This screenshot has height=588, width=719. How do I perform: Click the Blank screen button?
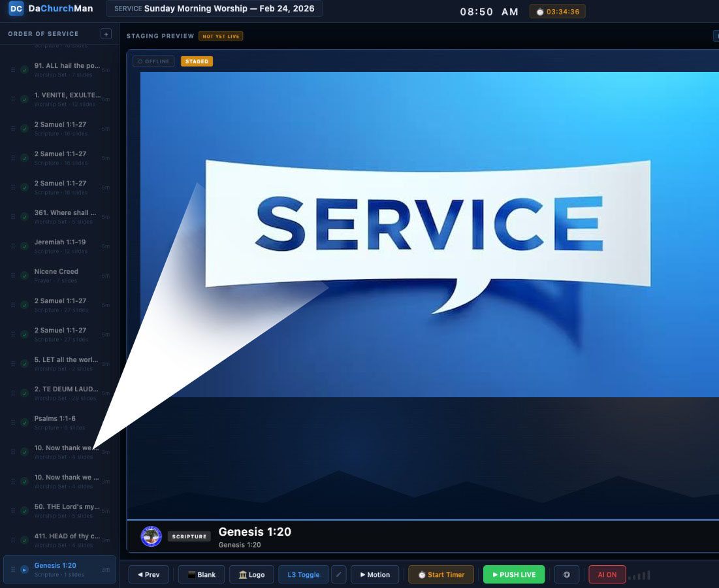pos(201,574)
